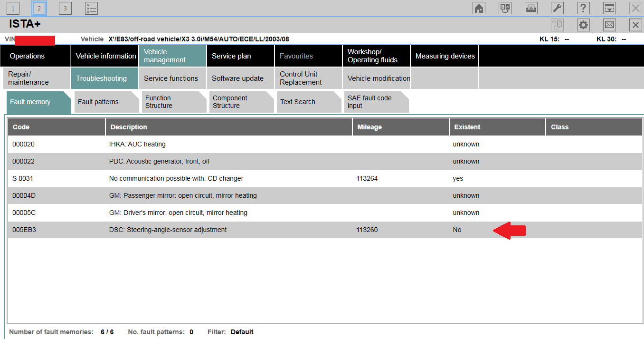The width and height of the screenshot is (644, 339).
Task: Click fault code 00004D
Action: pos(24,195)
